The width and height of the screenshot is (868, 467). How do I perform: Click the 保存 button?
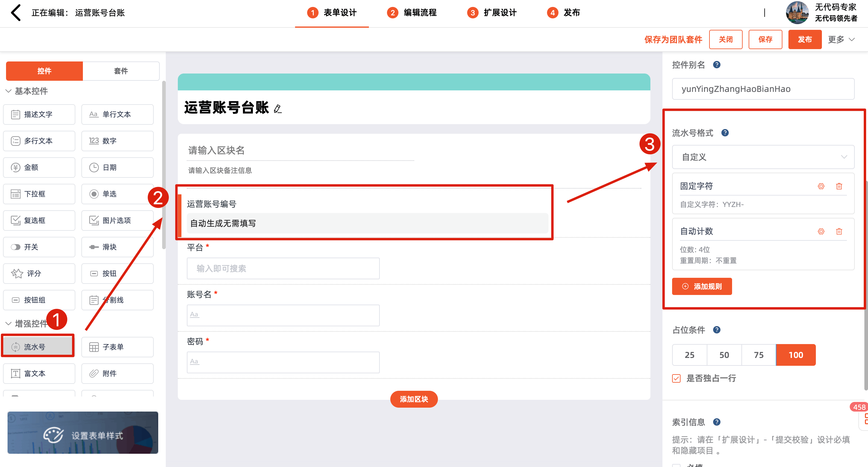765,39
